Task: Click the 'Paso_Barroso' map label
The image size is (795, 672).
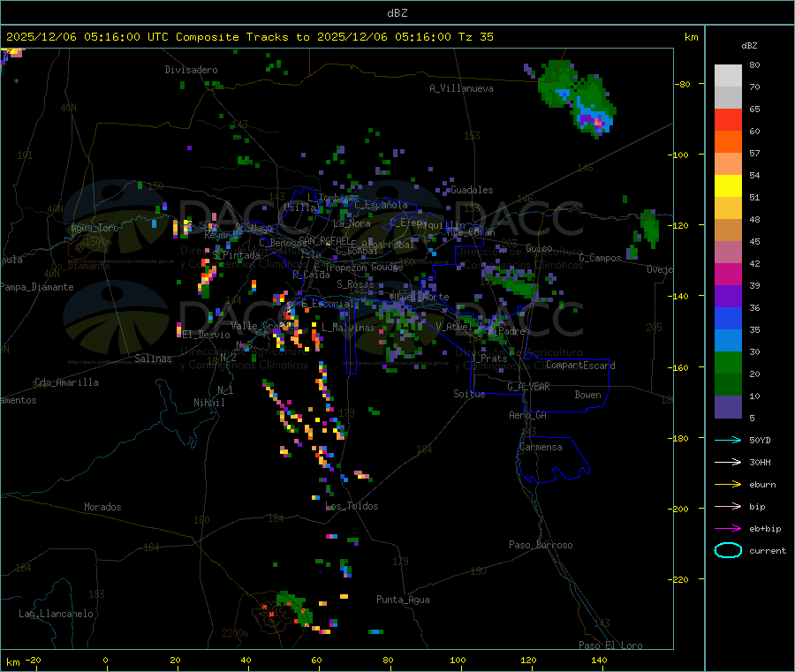Action: click(541, 545)
